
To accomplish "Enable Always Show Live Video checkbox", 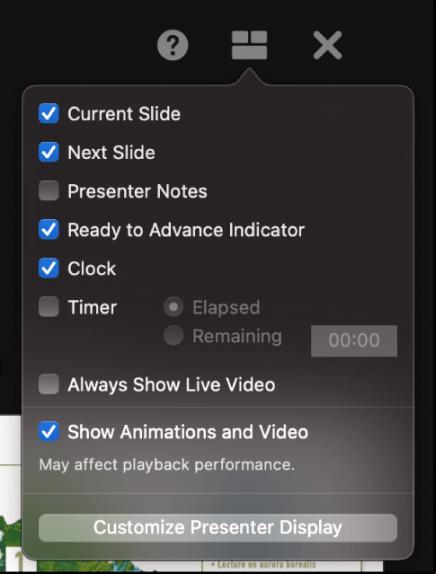I will click(49, 384).
